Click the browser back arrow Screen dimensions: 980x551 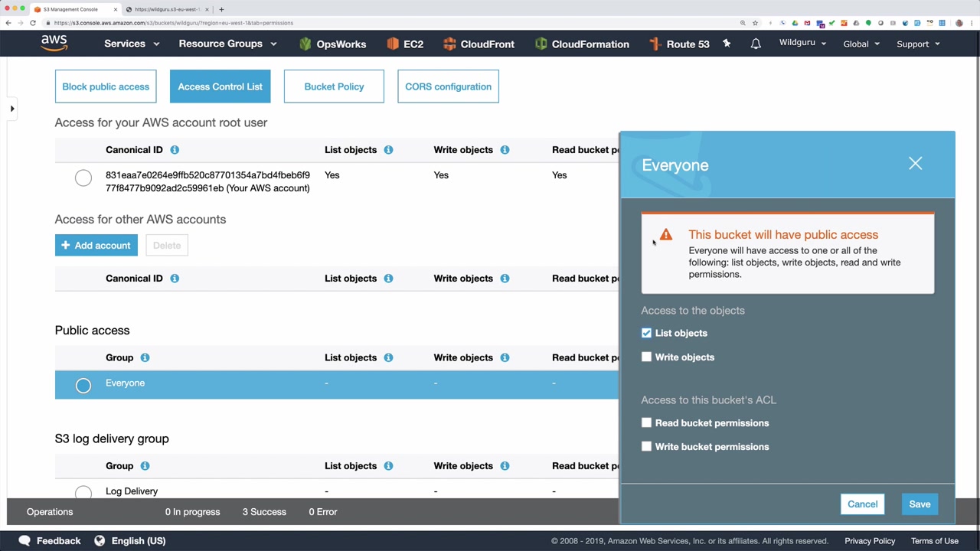tap(8, 23)
